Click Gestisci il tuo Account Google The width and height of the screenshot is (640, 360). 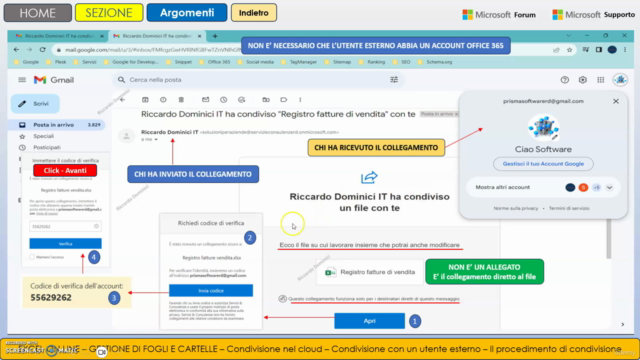tap(543, 164)
